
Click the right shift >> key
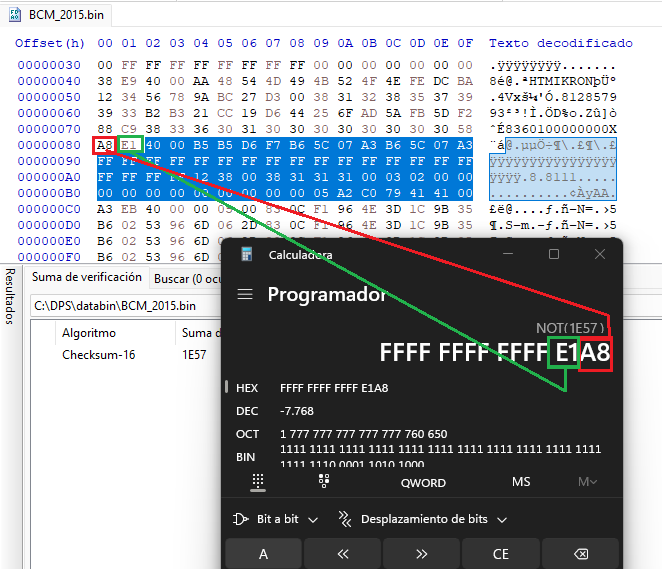coord(422,553)
